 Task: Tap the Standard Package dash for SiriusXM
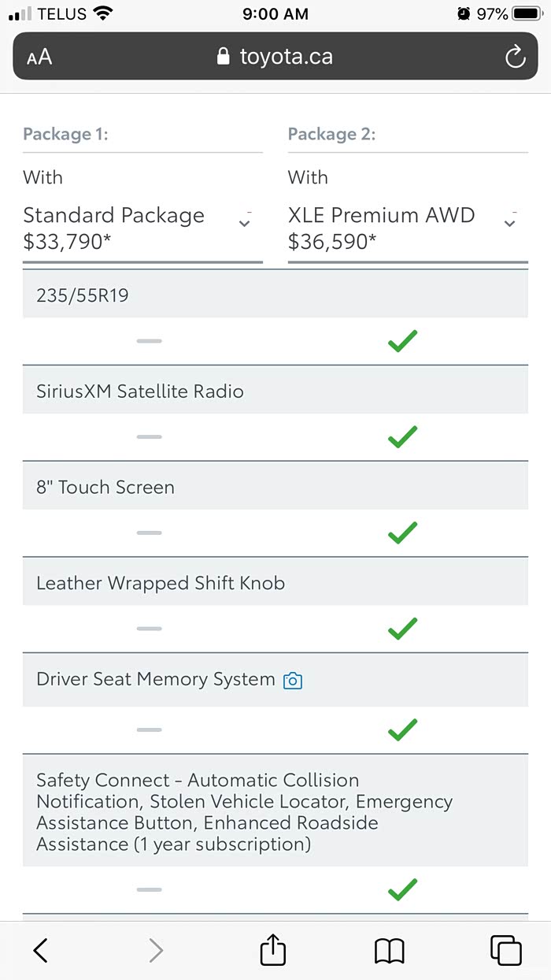click(149, 436)
